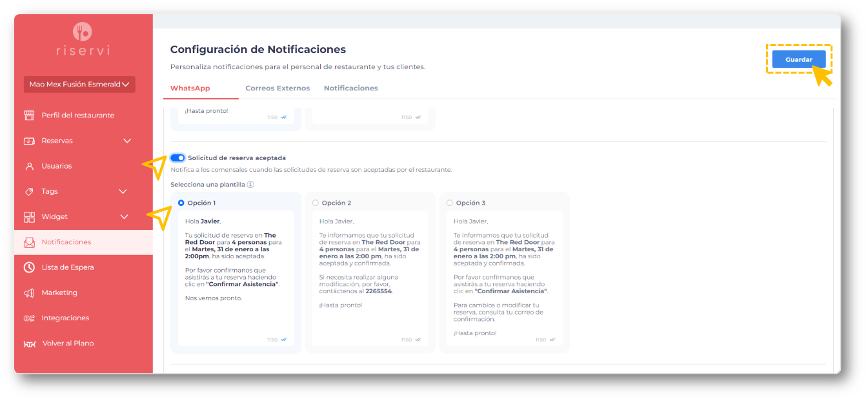Click the Widget grid icon
Screen dimensions: 868x401
29,217
